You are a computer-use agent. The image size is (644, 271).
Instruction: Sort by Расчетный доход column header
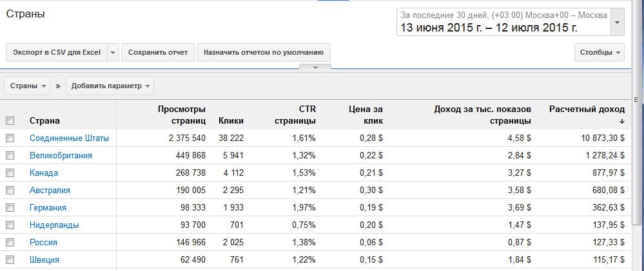pyautogui.click(x=587, y=115)
